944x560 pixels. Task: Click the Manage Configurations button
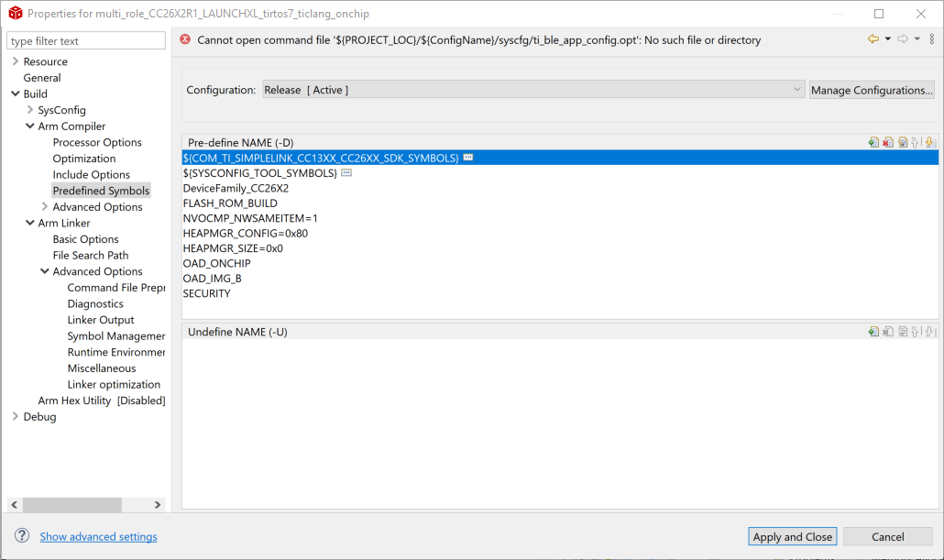click(x=872, y=90)
